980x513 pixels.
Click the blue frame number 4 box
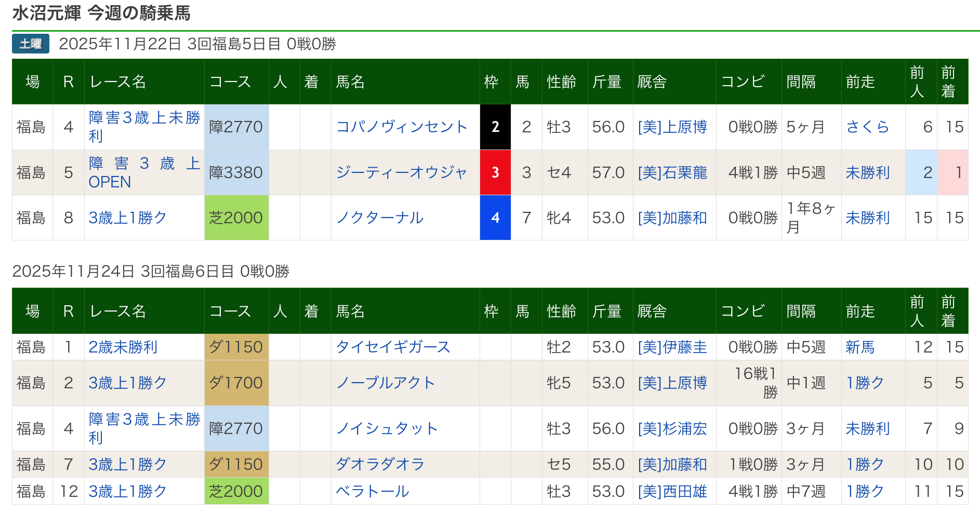click(495, 218)
